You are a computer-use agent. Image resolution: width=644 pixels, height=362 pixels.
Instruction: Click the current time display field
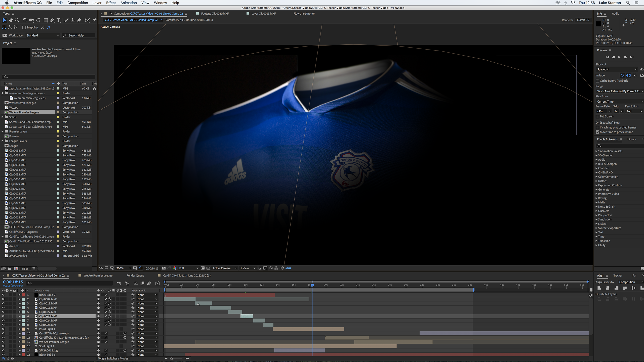13,282
